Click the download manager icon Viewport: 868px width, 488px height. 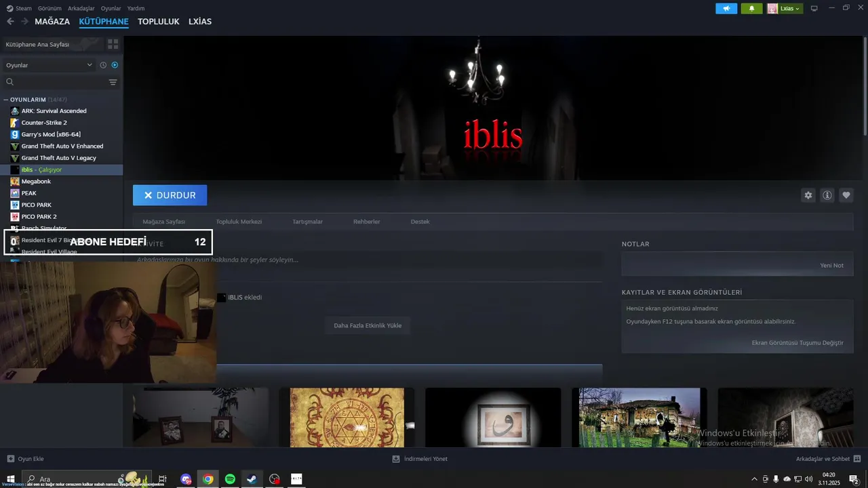coord(396,459)
